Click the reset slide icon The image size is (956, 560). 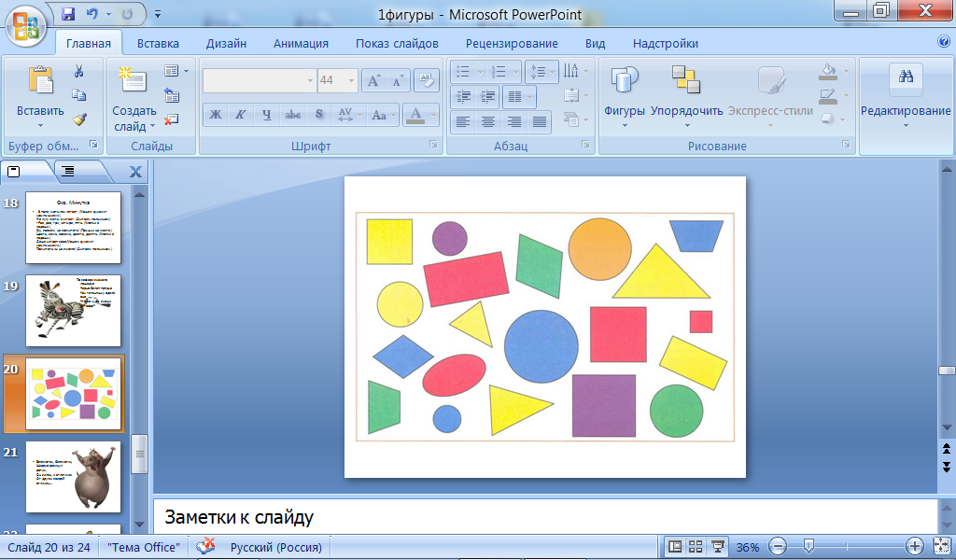click(172, 95)
